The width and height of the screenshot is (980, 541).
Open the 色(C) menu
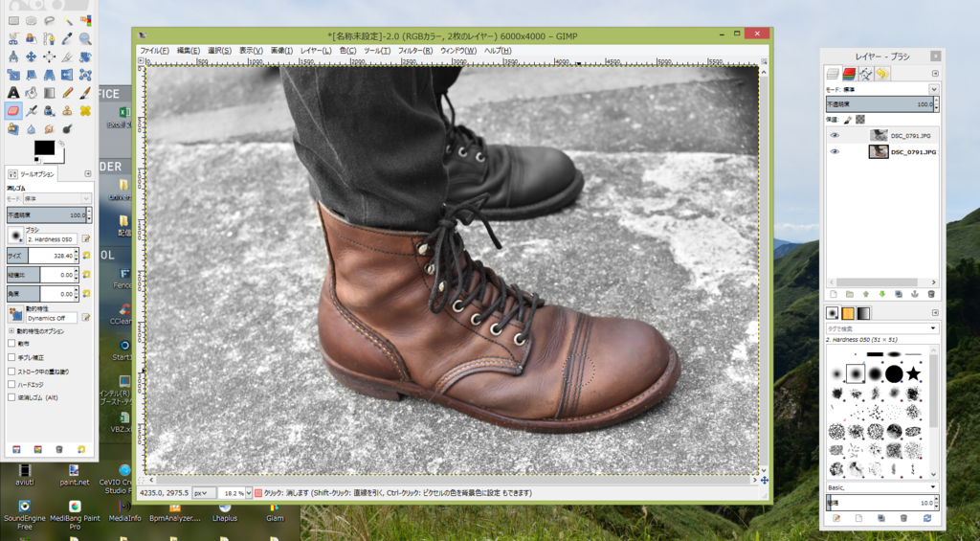pyautogui.click(x=347, y=51)
